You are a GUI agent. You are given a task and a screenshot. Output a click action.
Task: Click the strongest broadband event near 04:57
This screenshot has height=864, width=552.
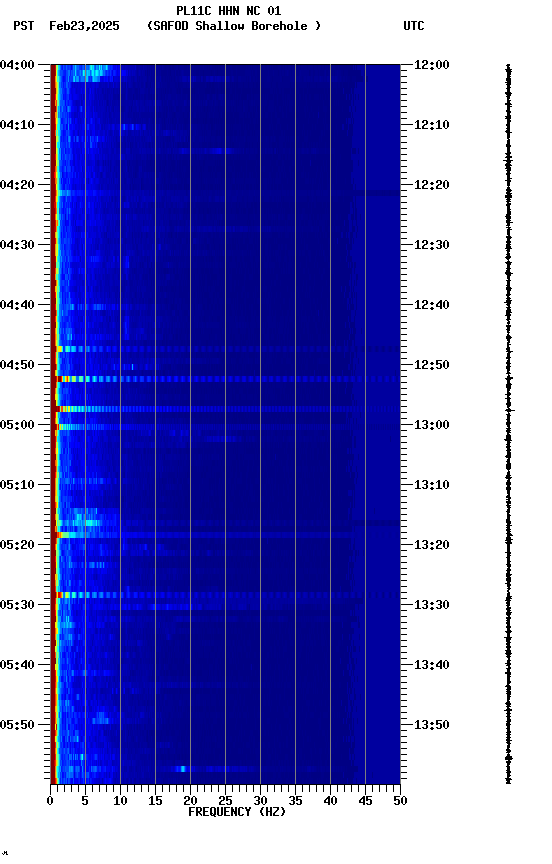(225, 409)
